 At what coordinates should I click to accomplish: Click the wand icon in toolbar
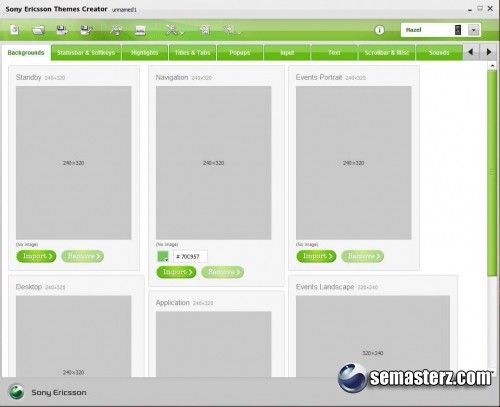116,30
